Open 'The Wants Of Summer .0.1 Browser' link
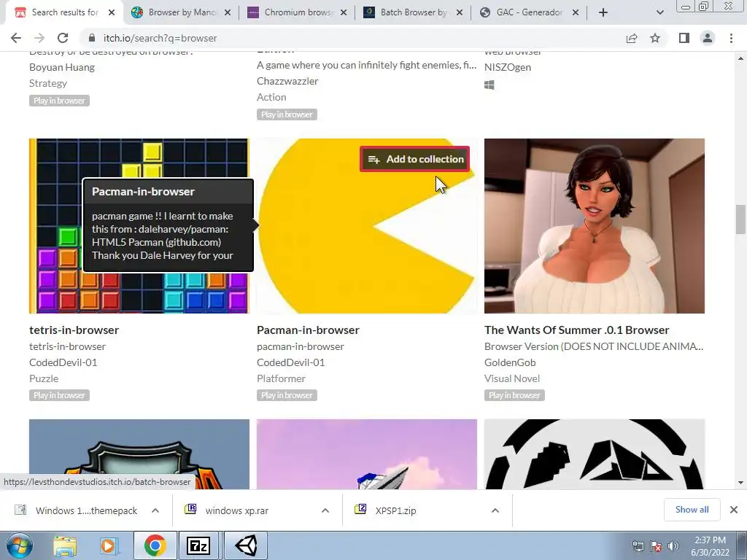Image resolution: width=747 pixels, height=560 pixels. click(576, 330)
